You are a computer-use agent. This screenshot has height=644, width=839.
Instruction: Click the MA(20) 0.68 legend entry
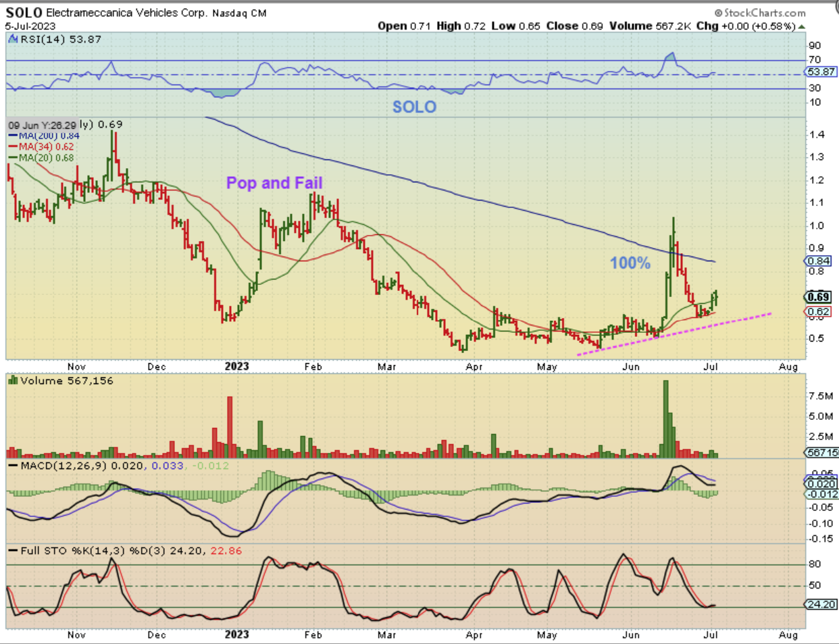pos(41,157)
